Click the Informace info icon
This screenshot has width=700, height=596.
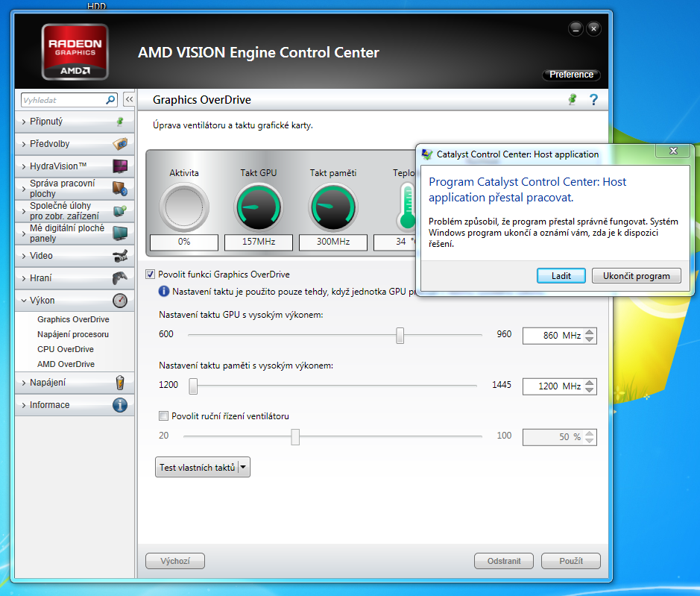[x=119, y=405]
